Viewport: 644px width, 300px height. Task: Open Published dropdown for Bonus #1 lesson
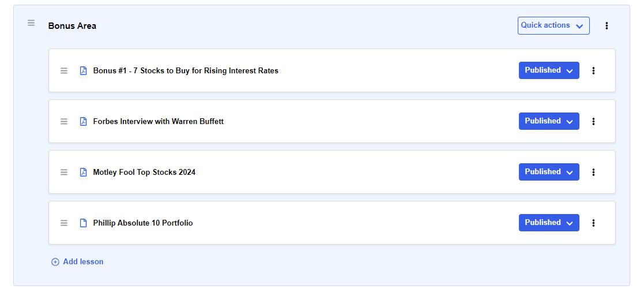coord(549,70)
